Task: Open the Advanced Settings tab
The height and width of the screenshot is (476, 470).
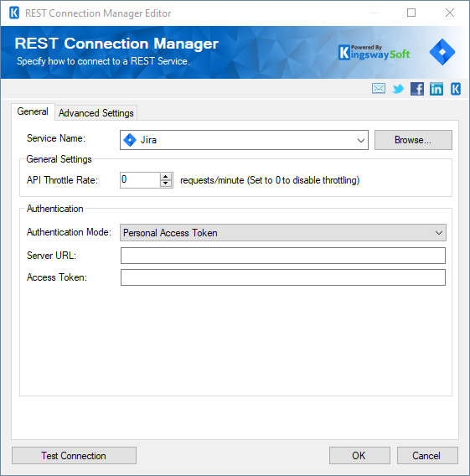Action: 96,113
